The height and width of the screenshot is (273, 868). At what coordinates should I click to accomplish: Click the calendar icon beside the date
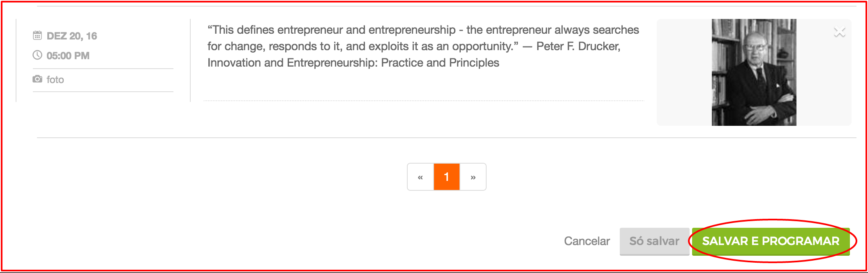point(37,35)
